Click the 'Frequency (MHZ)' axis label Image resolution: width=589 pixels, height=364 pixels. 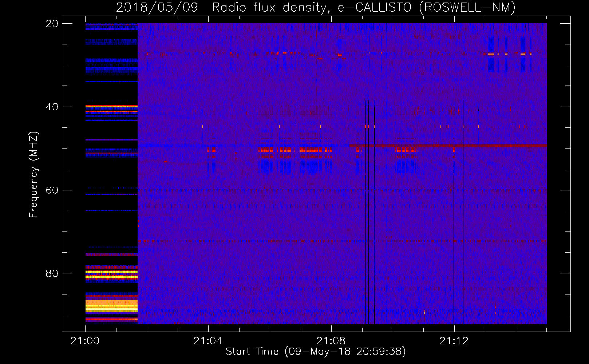(33, 175)
